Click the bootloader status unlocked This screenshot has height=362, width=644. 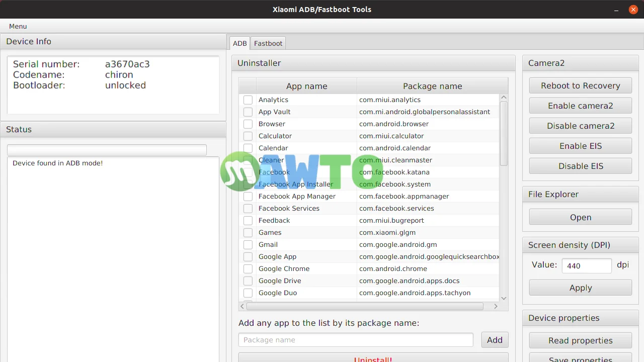[x=125, y=85]
